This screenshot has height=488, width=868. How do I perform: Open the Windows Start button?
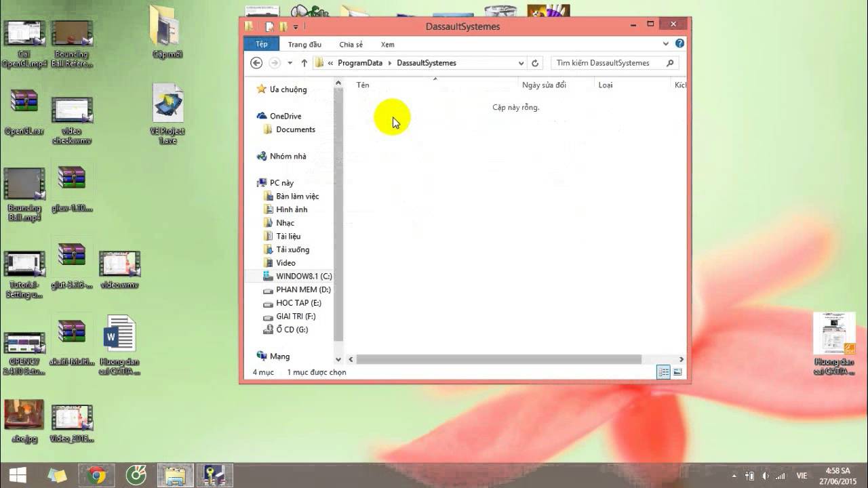(18, 475)
